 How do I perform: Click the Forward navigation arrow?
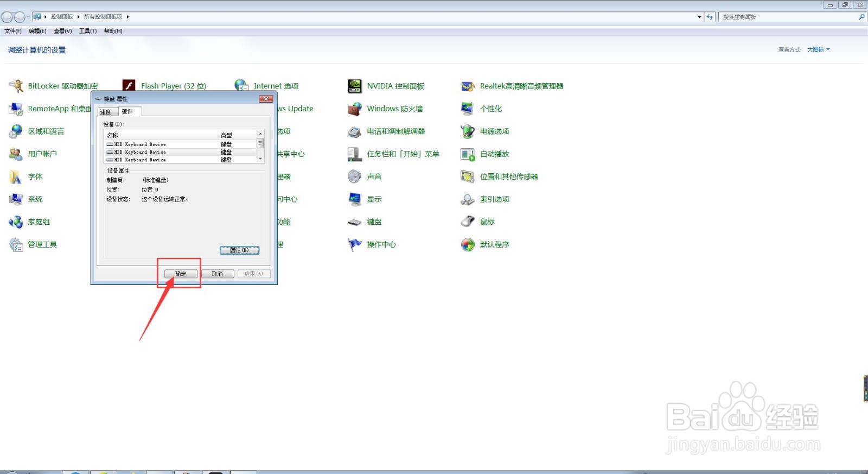pyautogui.click(x=20, y=17)
